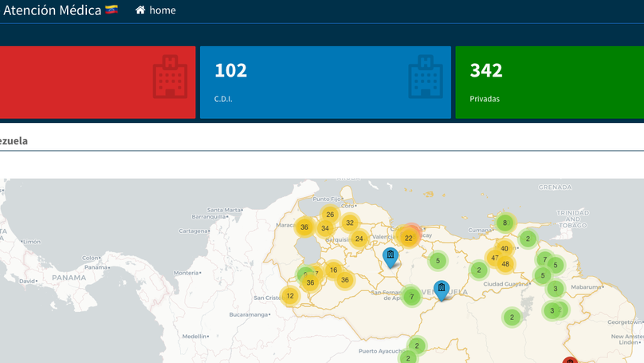
Task: Open green cluster 7 east of cluster 40
Action: 545,259
